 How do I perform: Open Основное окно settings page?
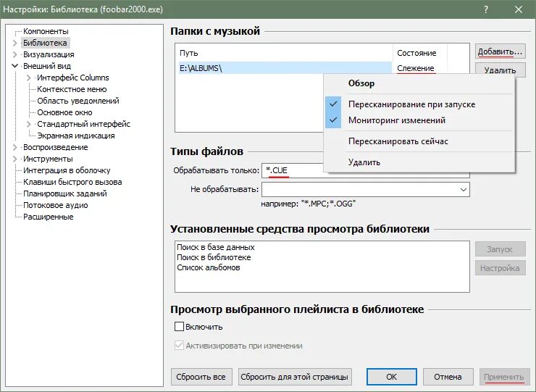64,112
